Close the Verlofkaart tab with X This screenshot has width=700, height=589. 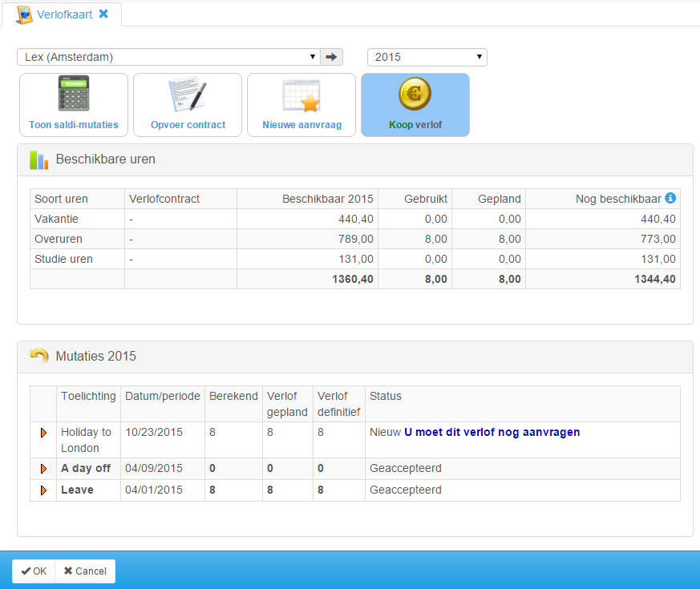(103, 14)
